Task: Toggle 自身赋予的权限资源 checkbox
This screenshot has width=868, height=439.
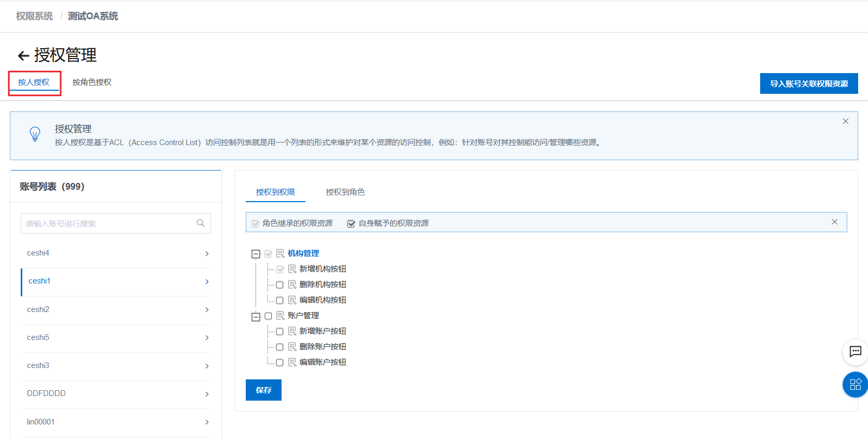Action: click(351, 223)
